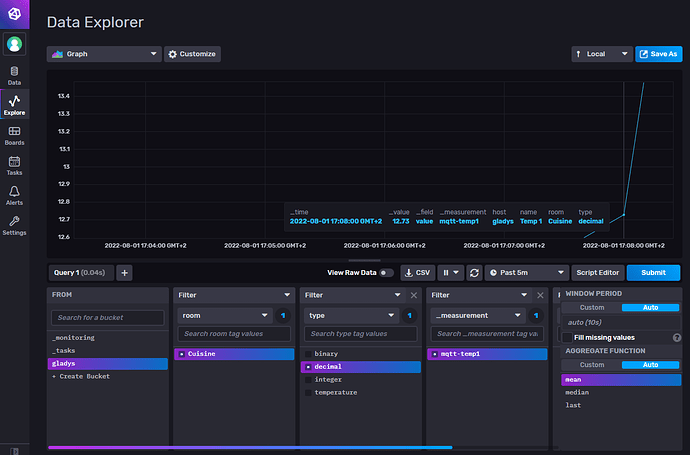
Task: Click the Submit button
Action: pyautogui.click(x=653, y=272)
